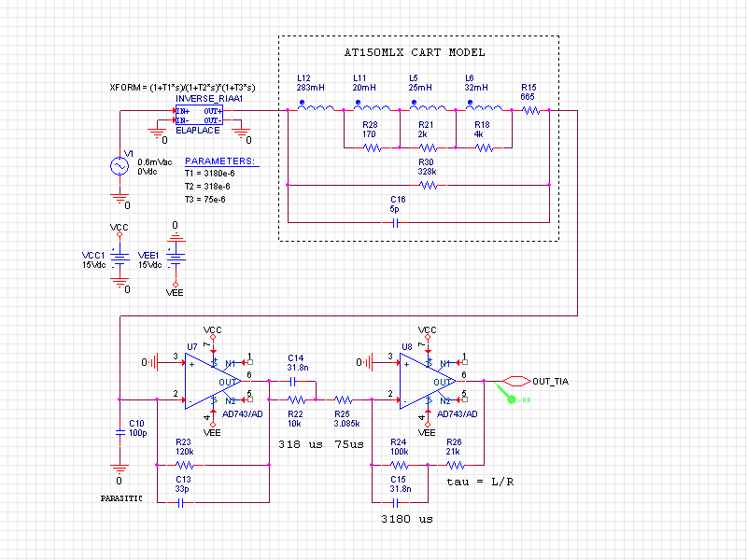Select parasitic capacitor C10 100p

[x=120, y=432]
